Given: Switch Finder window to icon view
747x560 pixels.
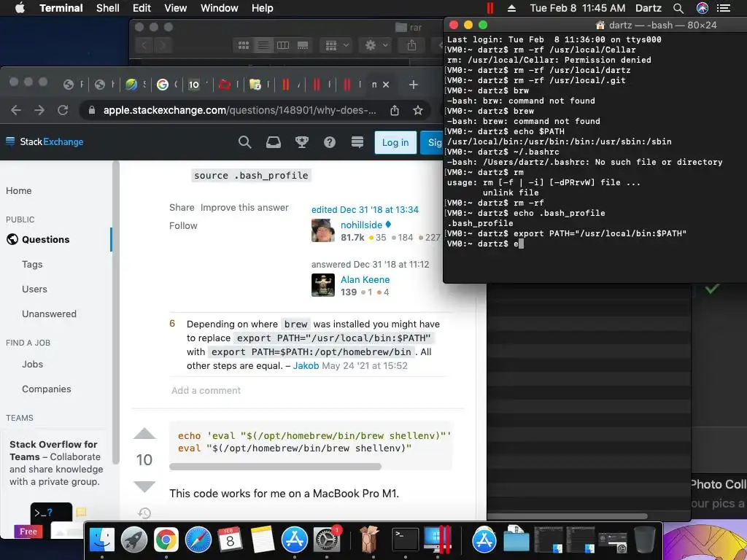Looking at the screenshot, I should pos(244,45).
